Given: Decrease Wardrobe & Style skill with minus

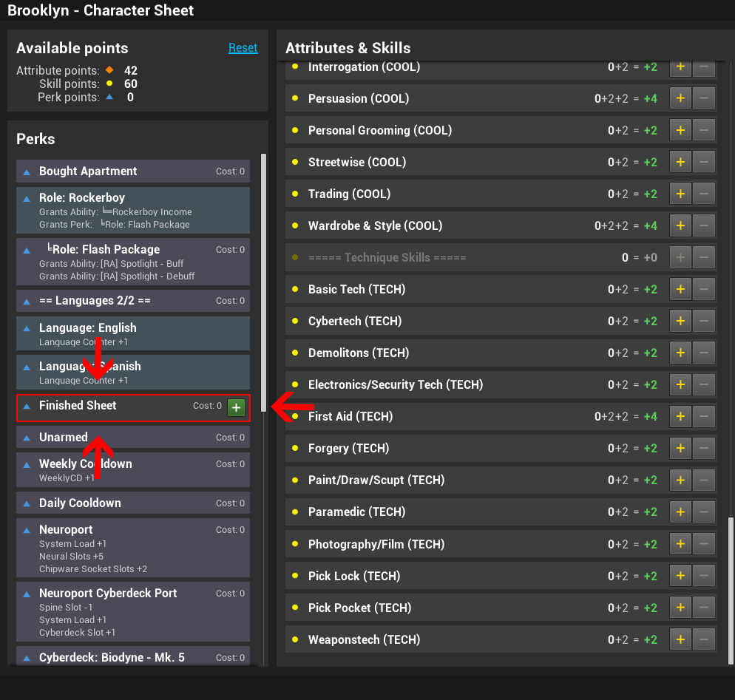Looking at the screenshot, I should [x=704, y=225].
